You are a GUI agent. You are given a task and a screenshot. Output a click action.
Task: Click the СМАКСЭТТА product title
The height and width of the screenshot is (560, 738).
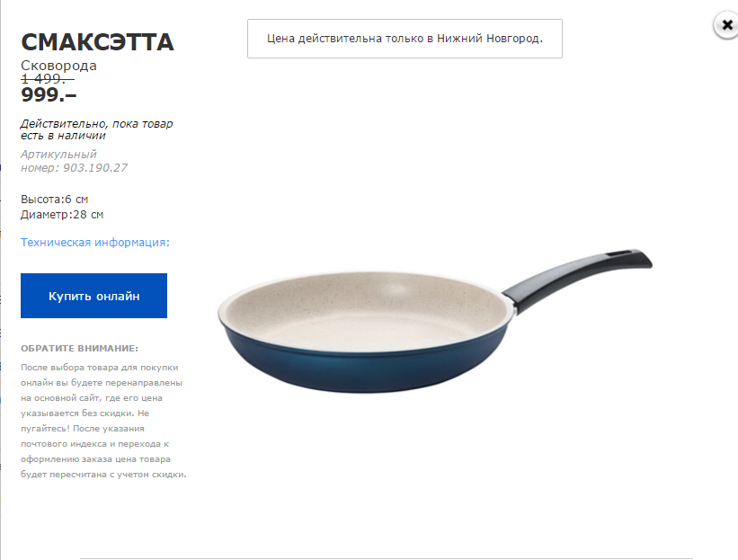tap(97, 42)
